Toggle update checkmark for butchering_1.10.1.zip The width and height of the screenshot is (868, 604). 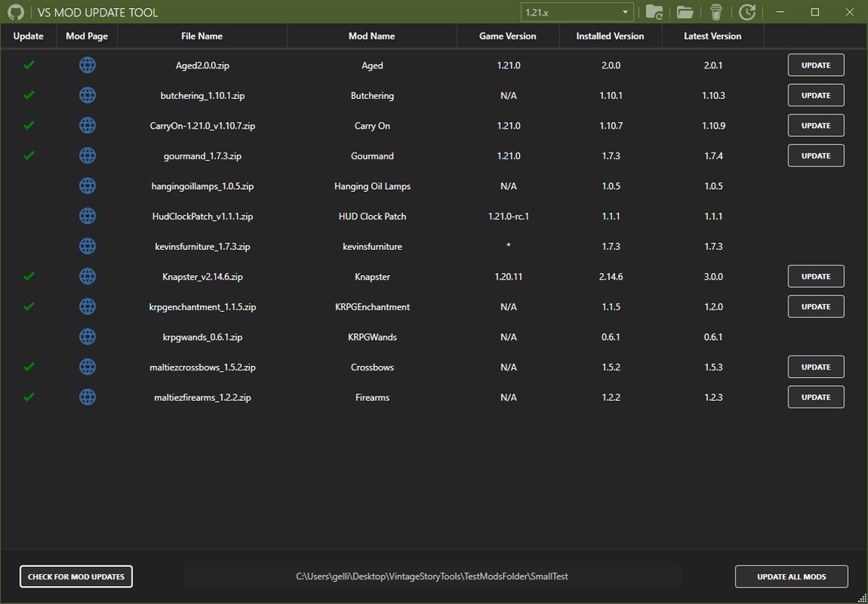pyautogui.click(x=29, y=95)
